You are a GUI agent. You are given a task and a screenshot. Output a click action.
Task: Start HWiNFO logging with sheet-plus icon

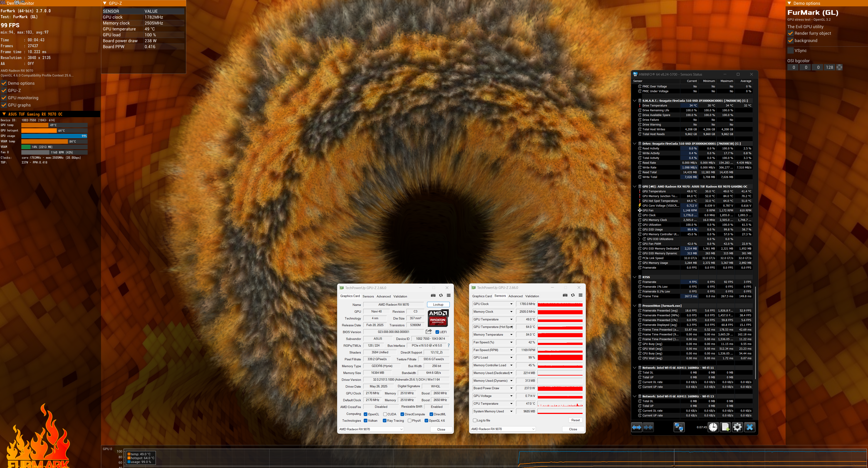point(725,427)
